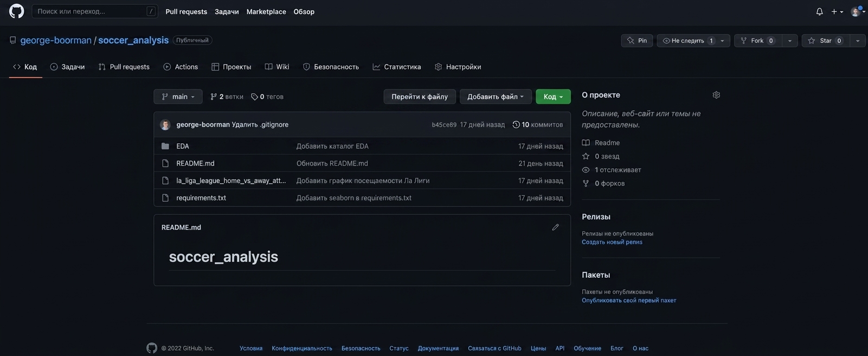Open commit hash b45ce89
The image size is (868, 356).
[444, 125]
